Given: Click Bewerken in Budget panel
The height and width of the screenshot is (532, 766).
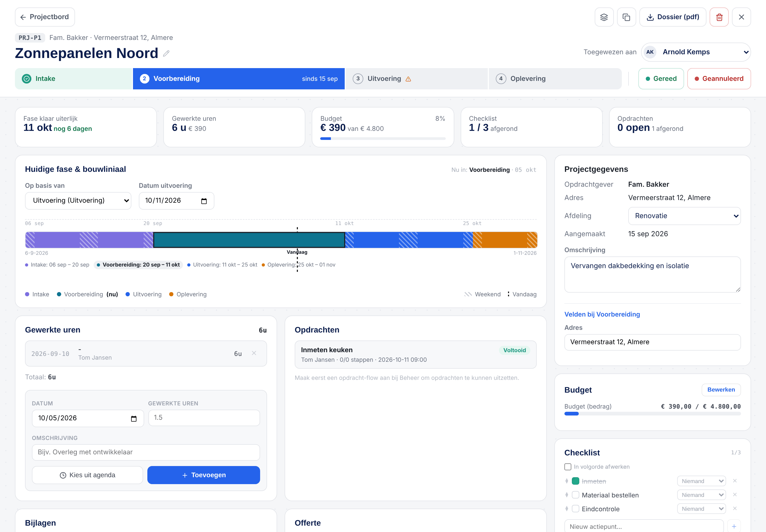Looking at the screenshot, I should point(721,390).
